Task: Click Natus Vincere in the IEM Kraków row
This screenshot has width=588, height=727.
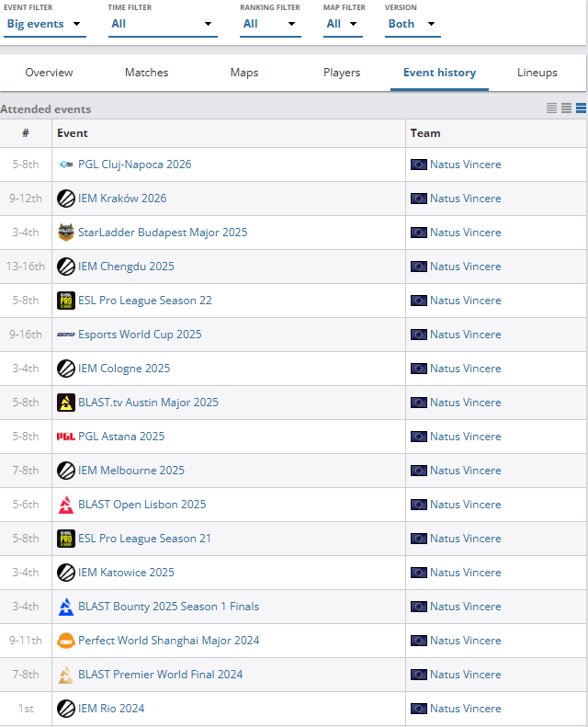Action: click(x=465, y=199)
